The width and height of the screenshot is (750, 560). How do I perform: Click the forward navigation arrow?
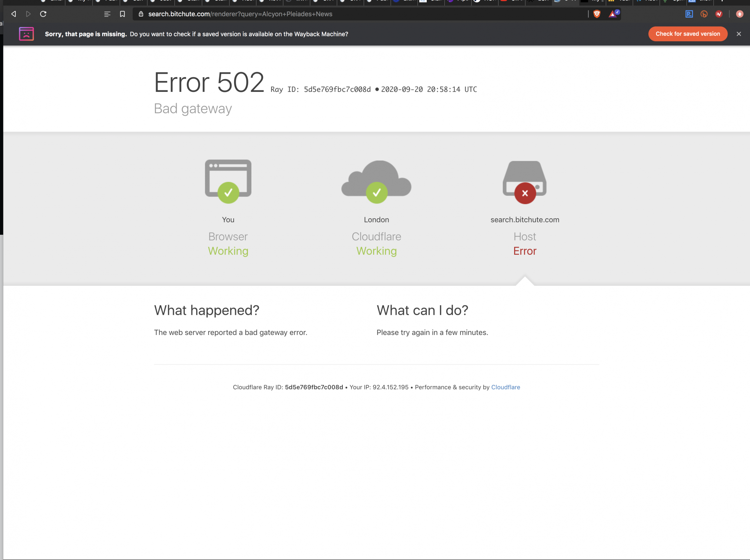[x=28, y=14]
